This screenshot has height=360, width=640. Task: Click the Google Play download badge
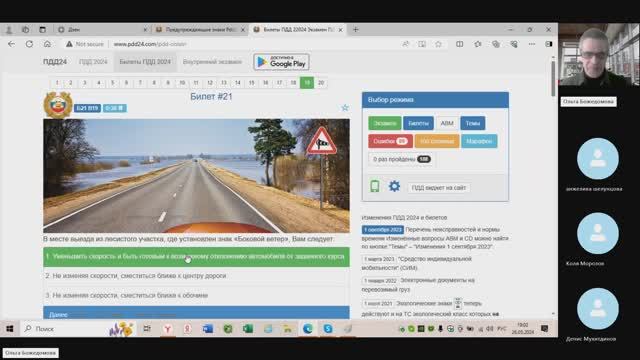click(x=281, y=62)
